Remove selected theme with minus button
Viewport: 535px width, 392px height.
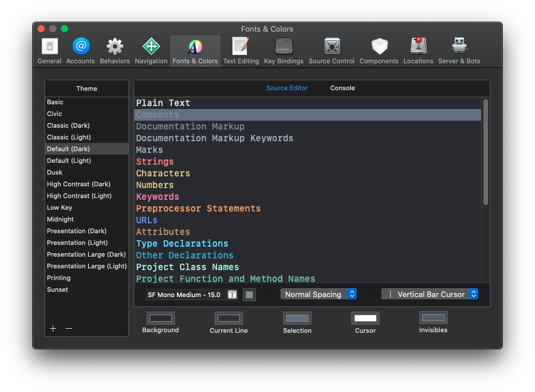click(69, 328)
